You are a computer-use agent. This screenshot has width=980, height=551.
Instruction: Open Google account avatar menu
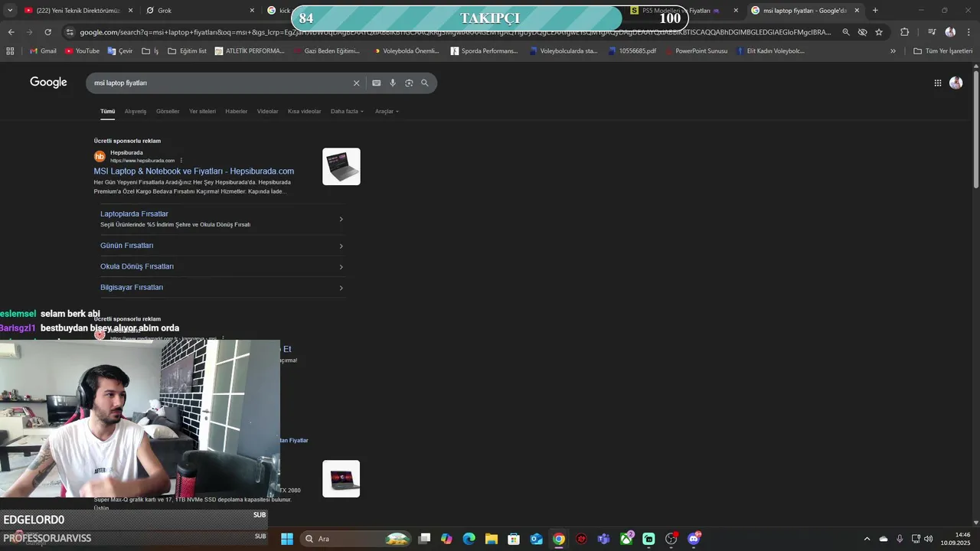[x=955, y=83]
